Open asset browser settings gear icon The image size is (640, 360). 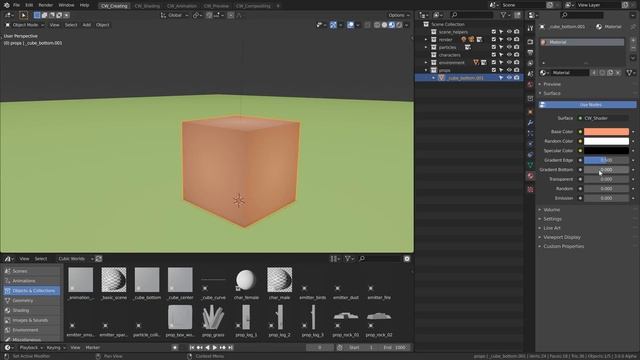click(x=407, y=259)
